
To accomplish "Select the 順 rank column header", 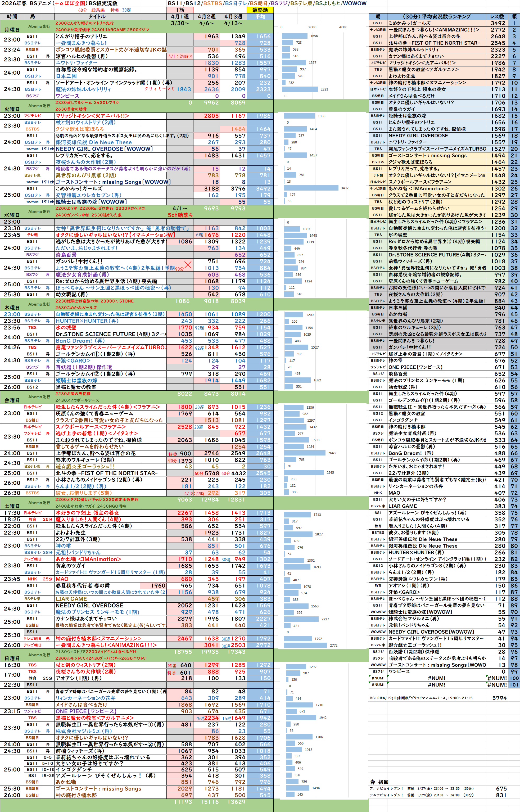I will point(514,17).
